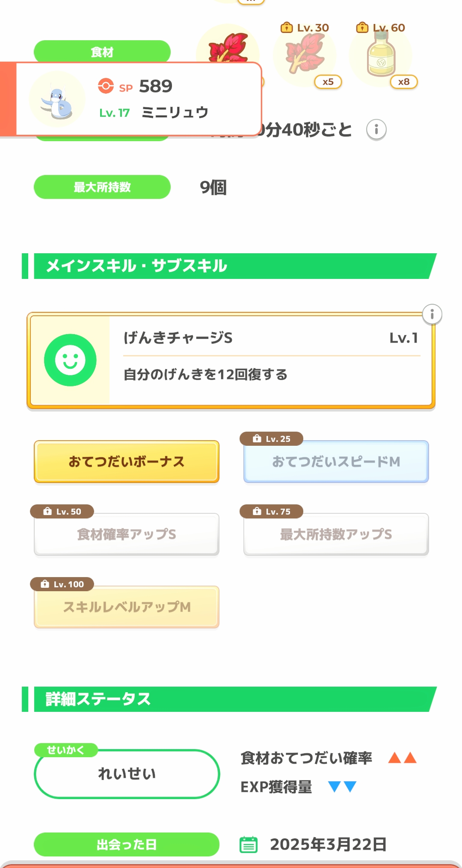Select the おてつだいボーナス sub skill

pos(127,462)
